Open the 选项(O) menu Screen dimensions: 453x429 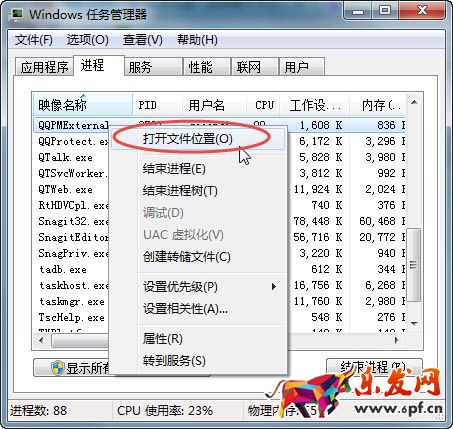[88, 40]
